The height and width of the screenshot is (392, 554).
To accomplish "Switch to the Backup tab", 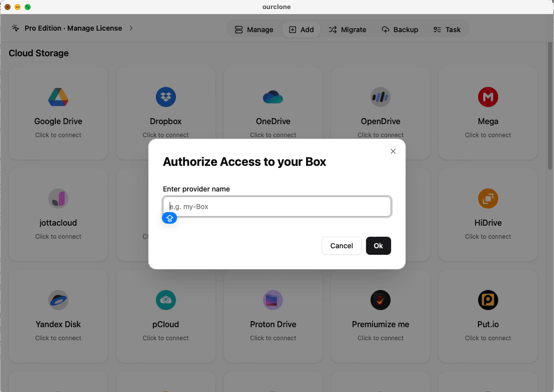I will [400, 30].
